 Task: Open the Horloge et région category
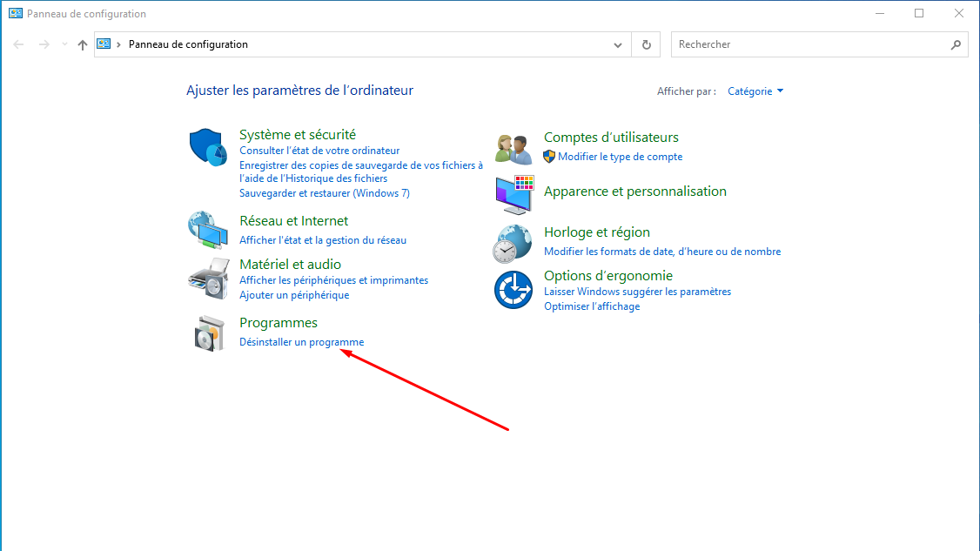(597, 232)
